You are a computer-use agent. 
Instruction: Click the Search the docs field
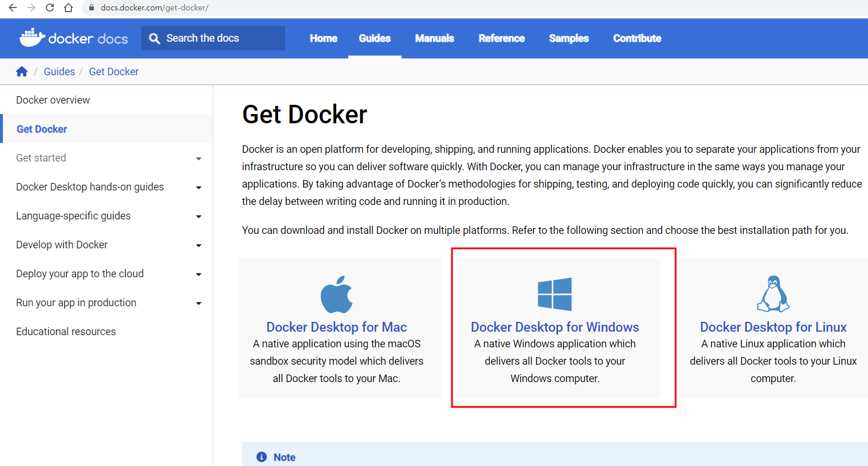[213, 38]
